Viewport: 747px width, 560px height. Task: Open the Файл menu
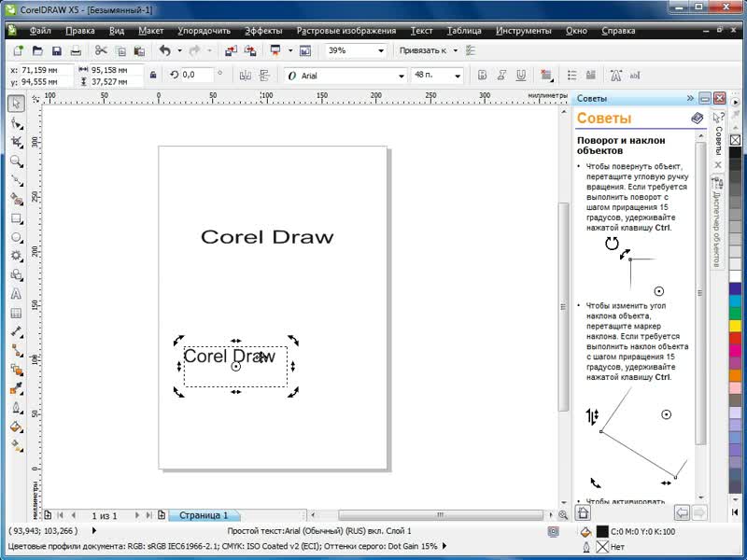(40, 31)
